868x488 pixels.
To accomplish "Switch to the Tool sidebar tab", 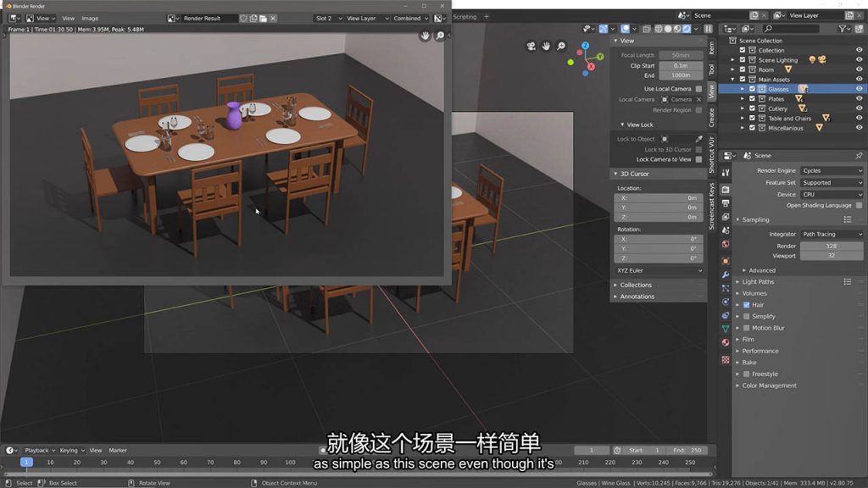I will pyautogui.click(x=711, y=69).
